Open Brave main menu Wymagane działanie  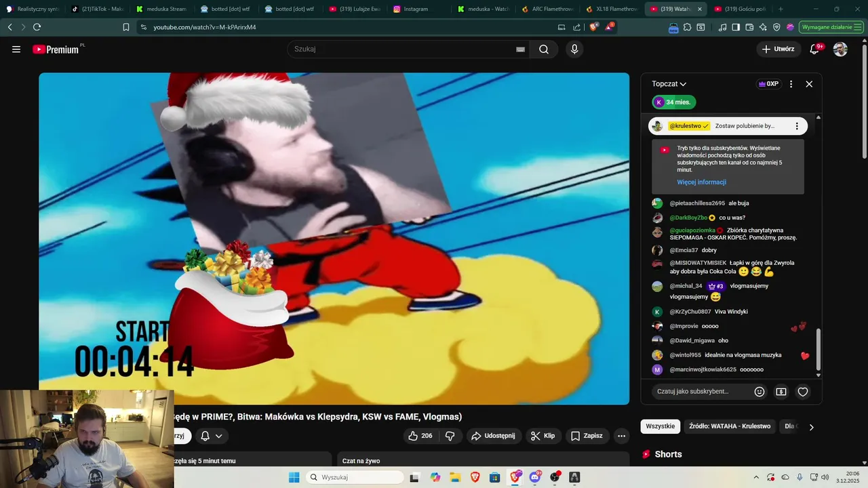pos(831,27)
